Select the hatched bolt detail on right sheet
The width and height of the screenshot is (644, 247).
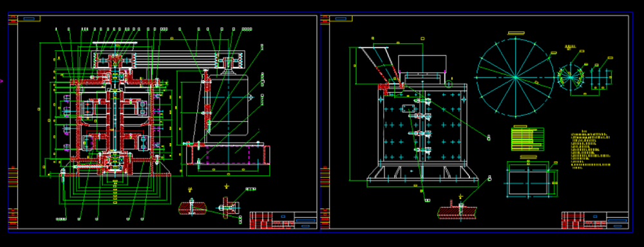[x=457, y=212]
